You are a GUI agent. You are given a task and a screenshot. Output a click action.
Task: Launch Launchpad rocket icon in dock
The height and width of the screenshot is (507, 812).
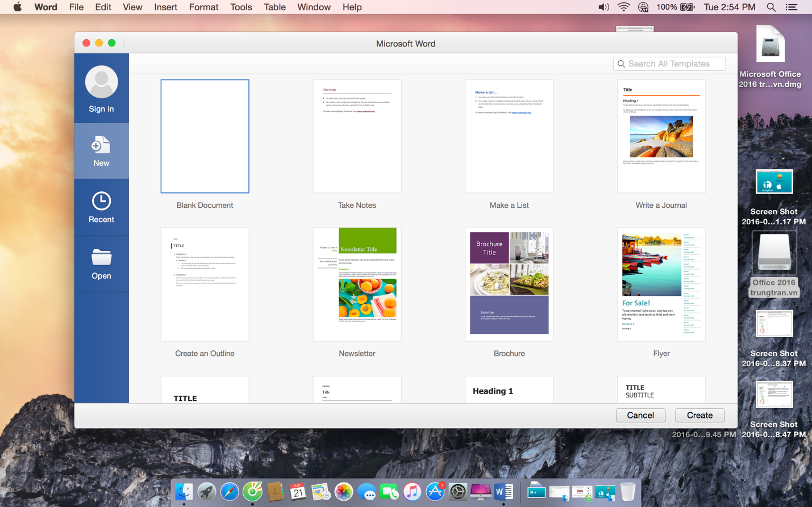point(206,492)
